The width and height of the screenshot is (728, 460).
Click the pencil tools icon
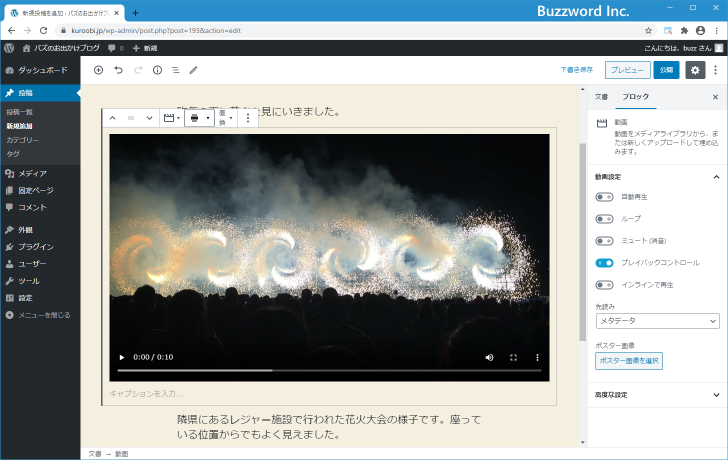194,70
